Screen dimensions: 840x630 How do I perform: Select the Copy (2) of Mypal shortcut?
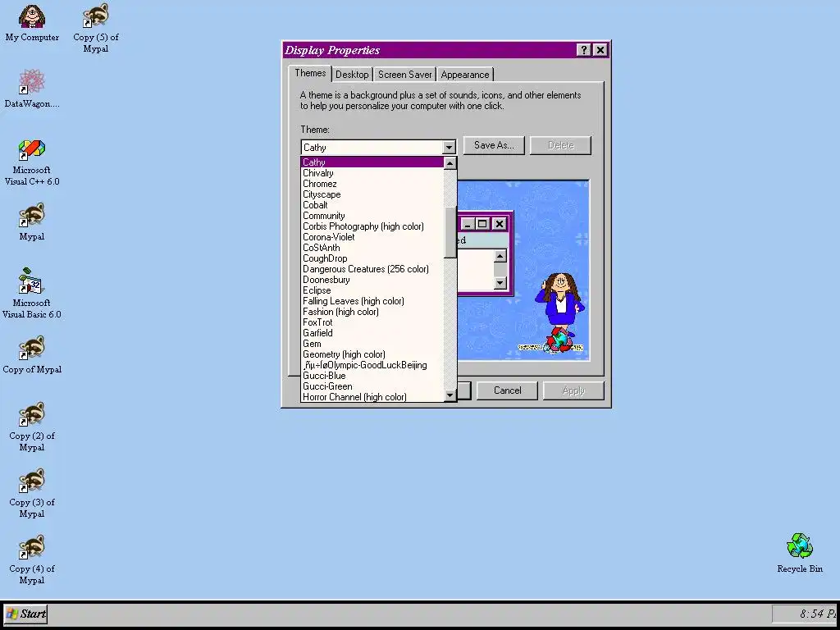32,427
